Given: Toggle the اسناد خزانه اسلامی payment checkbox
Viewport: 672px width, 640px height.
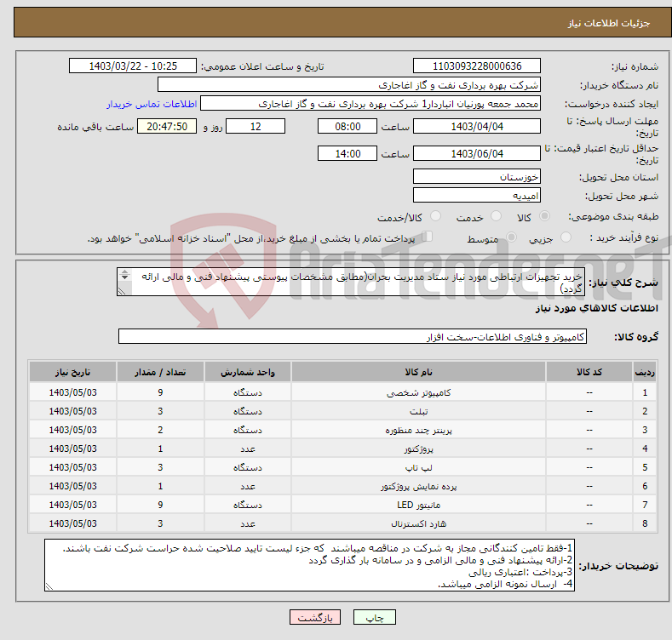Looking at the screenshot, I should pyautogui.click(x=428, y=237).
